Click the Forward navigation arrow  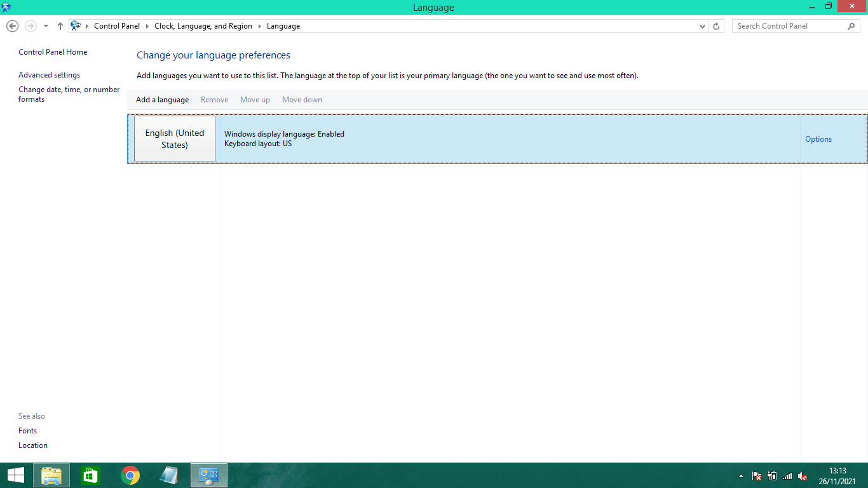[x=31, y=26]
